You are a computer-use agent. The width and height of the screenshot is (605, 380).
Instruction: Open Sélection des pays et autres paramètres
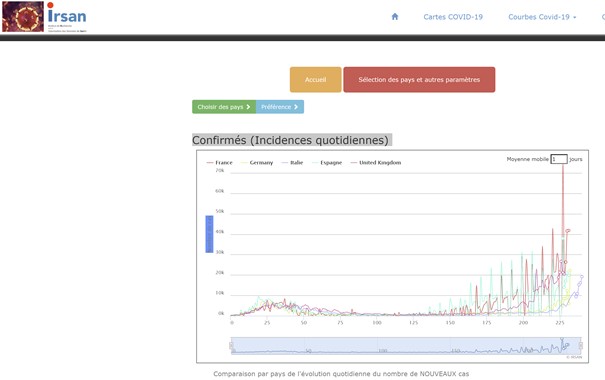pos(419,79)
